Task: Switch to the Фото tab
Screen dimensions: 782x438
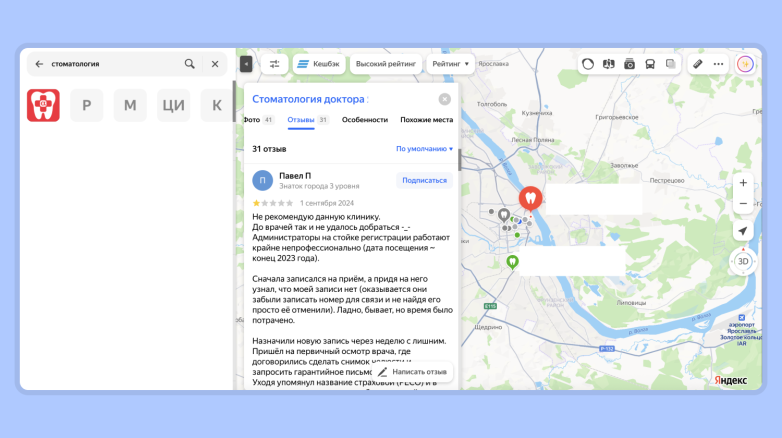Action: pyautogui.click(x=258, y=120)
